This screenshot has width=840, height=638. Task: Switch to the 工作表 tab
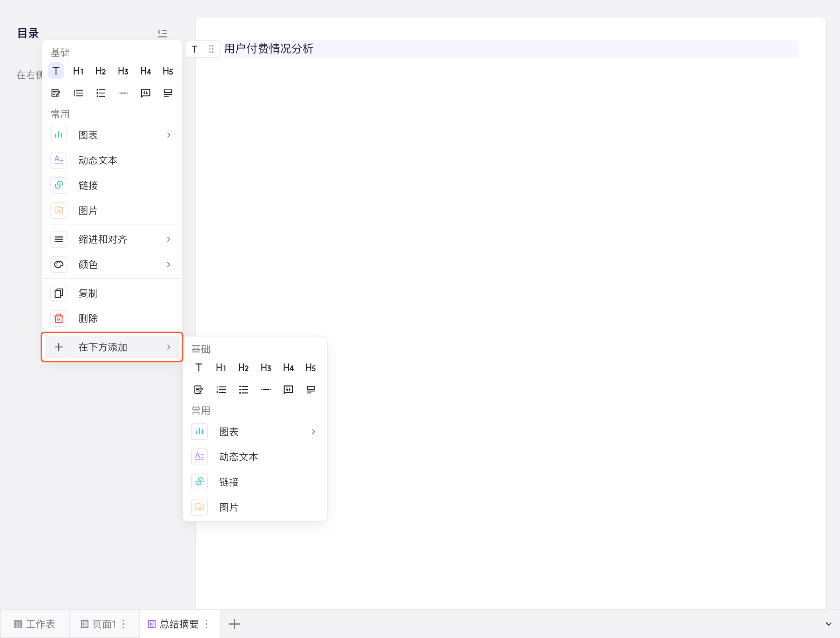[x=35, y=624]
